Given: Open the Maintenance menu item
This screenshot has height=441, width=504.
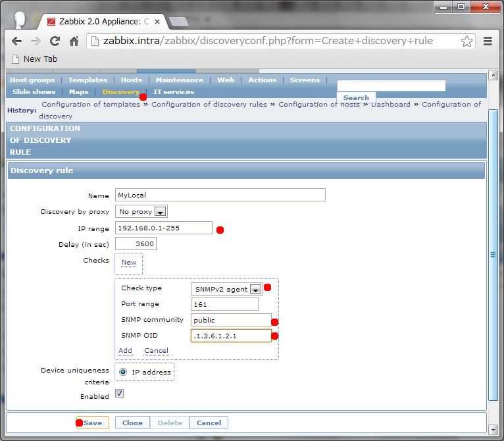Looking at the screenshot, I should 180,80.
